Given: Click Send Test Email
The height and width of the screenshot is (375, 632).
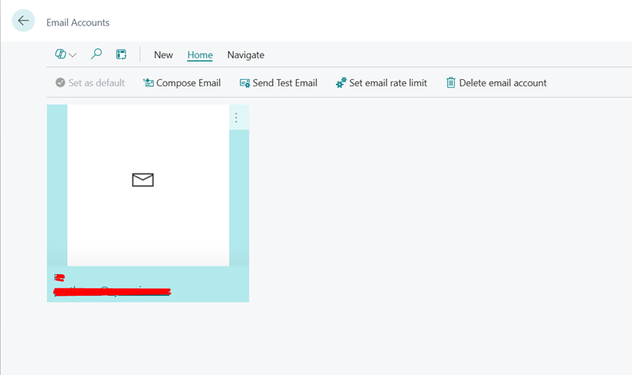Looking at the screenshot, I should coord(279,83).
